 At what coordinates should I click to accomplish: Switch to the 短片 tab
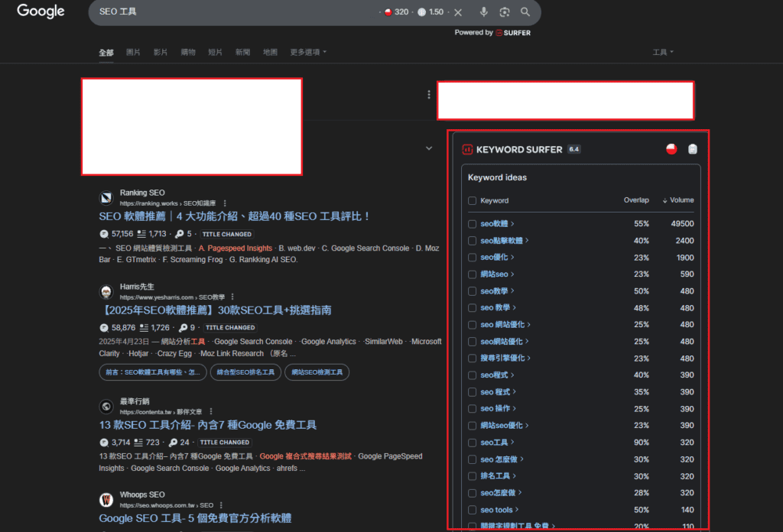click(x=215, y=52)
